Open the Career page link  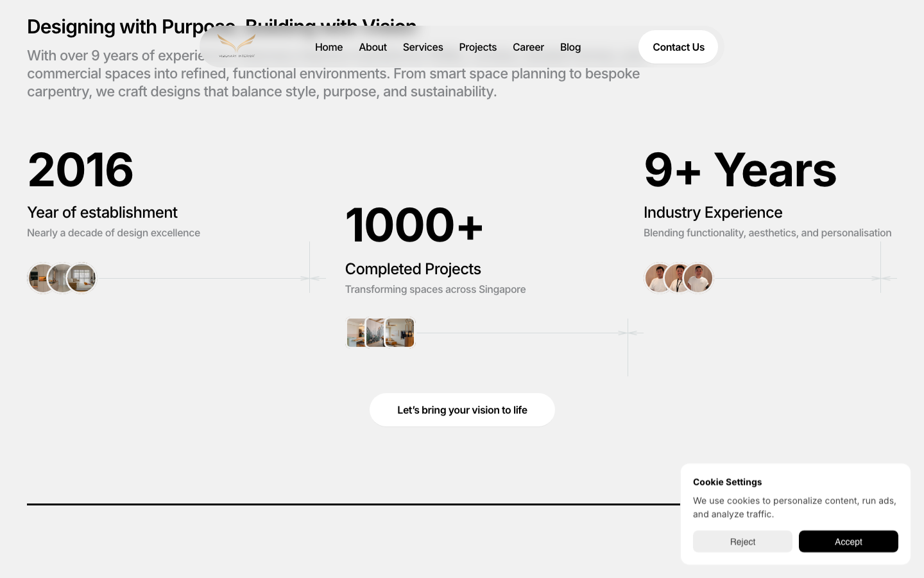pos(528,47)
